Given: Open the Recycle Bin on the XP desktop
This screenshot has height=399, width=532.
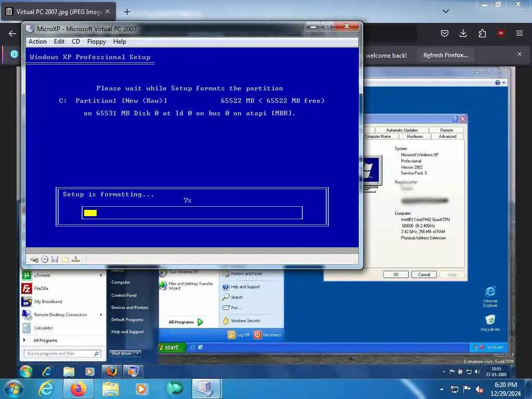Looking at the screenshot, I should [x=490, y=323].
